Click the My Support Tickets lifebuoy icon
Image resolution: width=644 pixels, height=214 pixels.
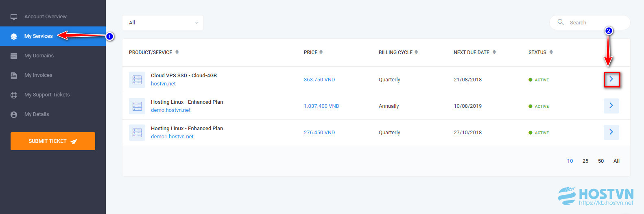pos(14,95)
